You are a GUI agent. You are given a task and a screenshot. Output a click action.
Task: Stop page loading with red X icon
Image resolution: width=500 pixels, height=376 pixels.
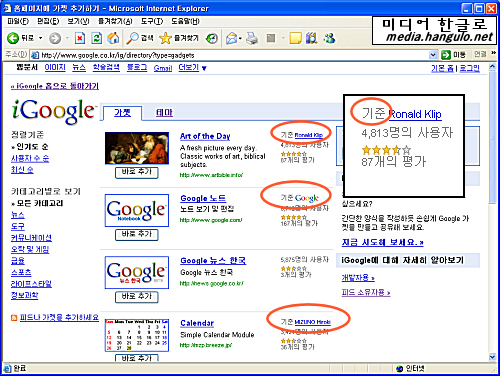tap(80, 38)
